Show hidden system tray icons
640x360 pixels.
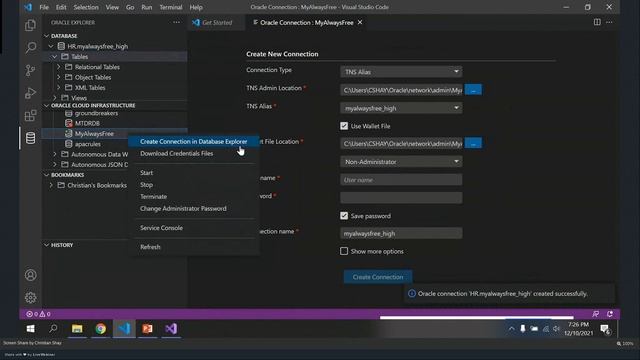point(511,329)
